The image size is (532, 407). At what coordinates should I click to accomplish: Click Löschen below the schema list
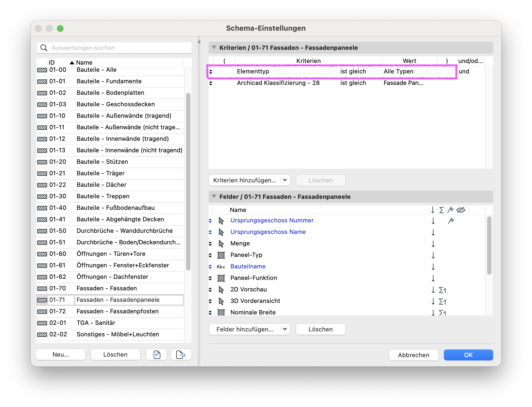pos(115,355)
